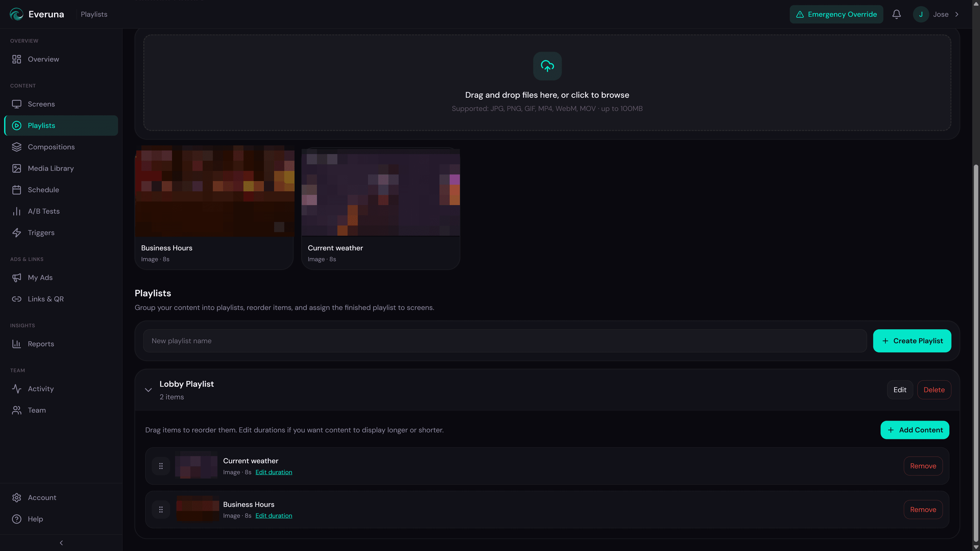Open Team from the sidebar menu
This screenshot has width=980, height=551.
[17, 410]
